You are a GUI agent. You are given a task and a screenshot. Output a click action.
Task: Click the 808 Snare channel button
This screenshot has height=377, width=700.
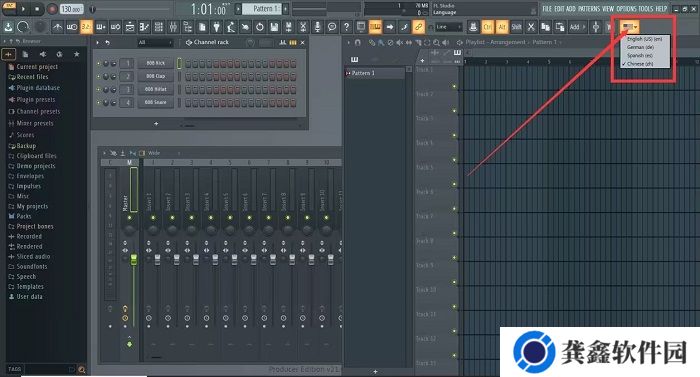(x=155, y=102)
